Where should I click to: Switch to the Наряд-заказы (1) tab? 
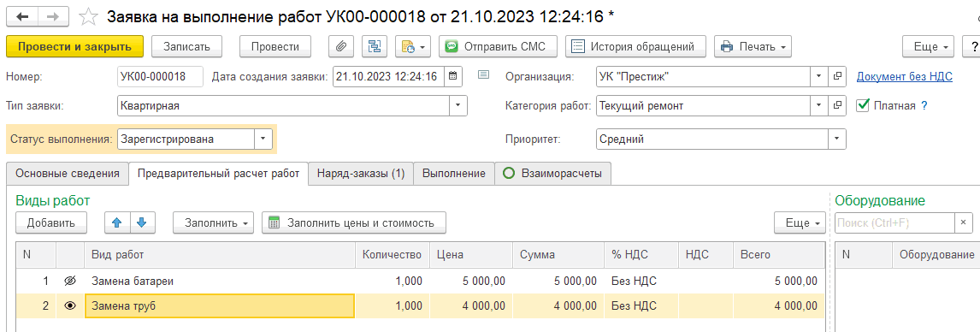pyautogui.click(x=361, y=174)
